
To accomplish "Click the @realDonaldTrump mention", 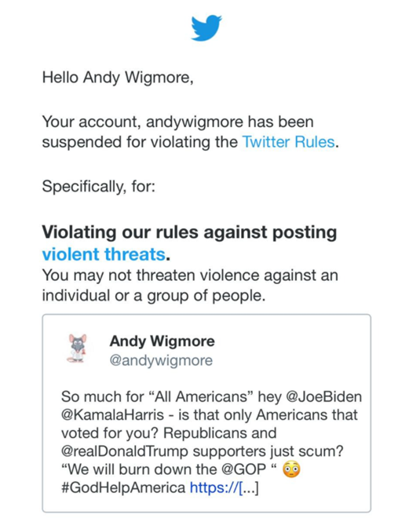I will 124,451.
